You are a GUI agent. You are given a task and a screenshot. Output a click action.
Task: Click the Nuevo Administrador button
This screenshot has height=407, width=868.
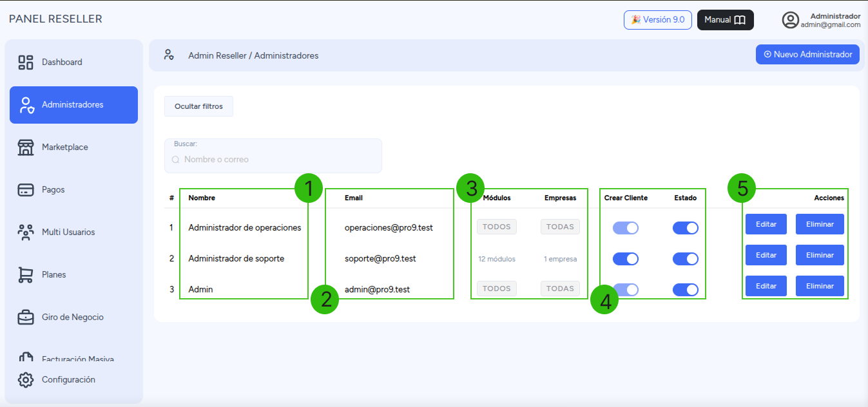[807, 55]
